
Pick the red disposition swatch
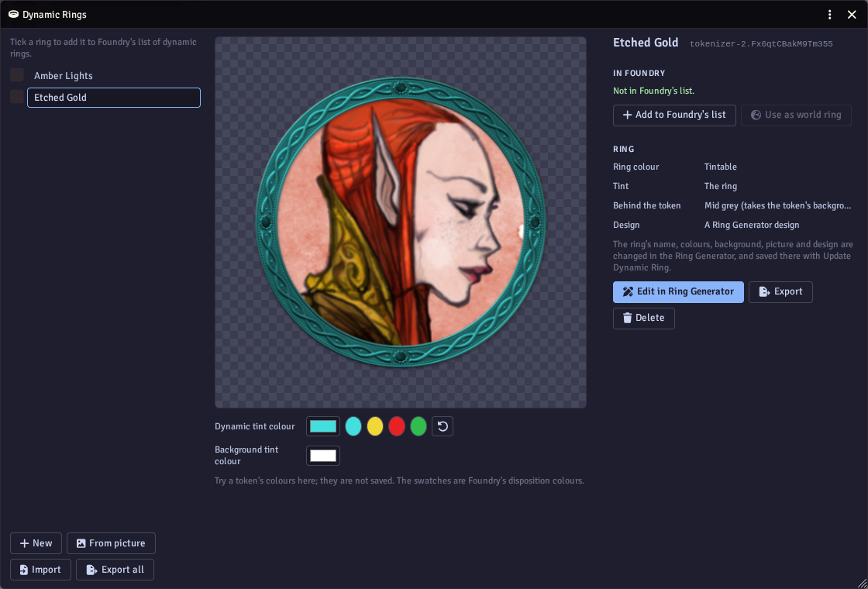pos(396,426)
